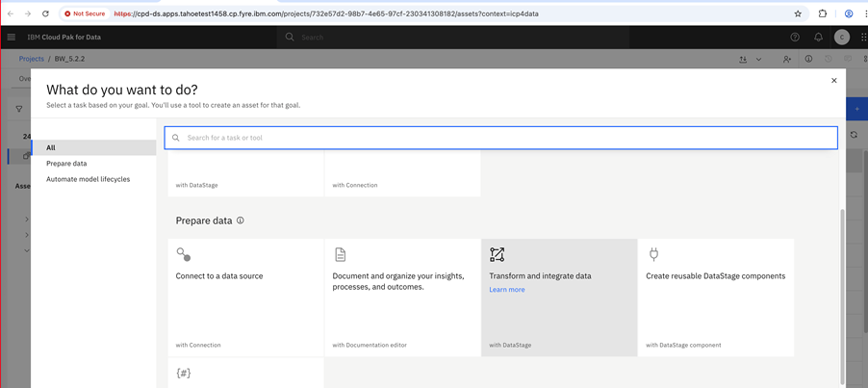Select the All category

click(x=93, y=147)
